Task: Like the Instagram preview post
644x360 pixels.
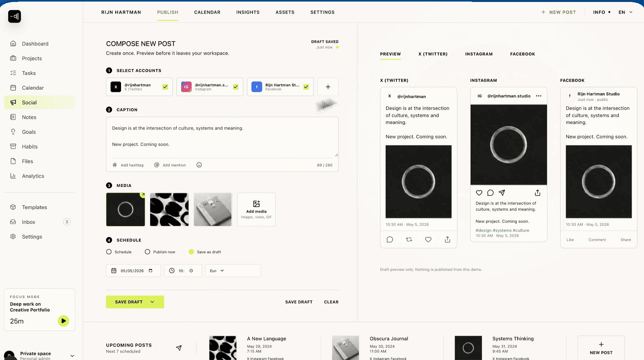Action: point(479,193)
